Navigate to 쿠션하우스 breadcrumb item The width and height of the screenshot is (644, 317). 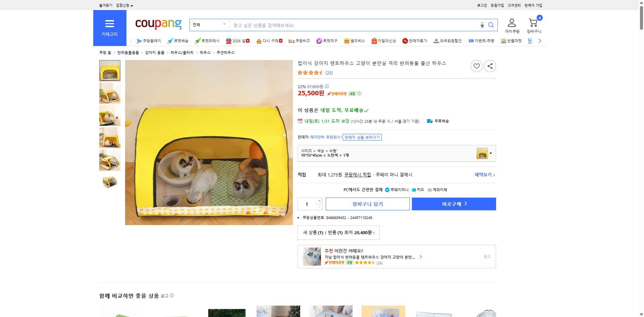225,52
